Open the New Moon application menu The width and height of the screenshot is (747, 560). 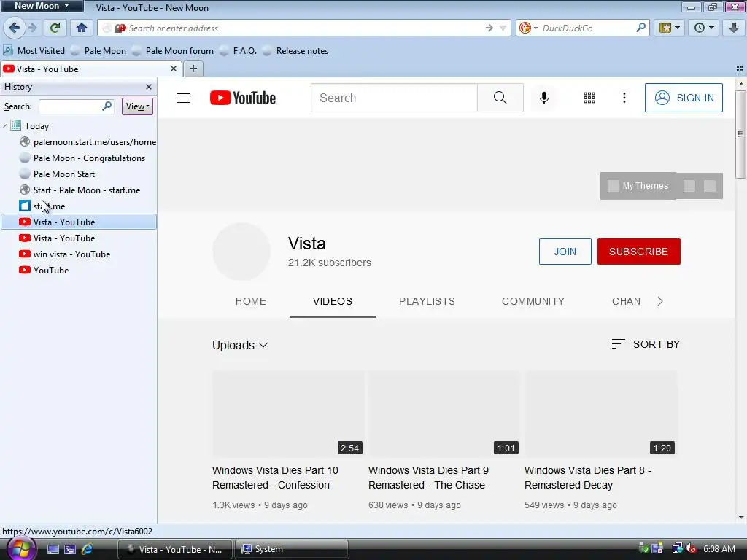pos(42,6)
